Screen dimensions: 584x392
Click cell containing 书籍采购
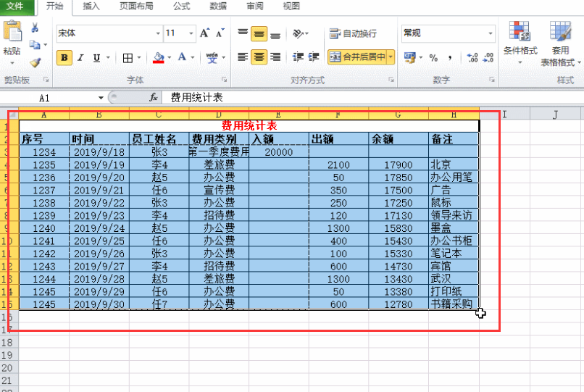[x=454, y=304]
